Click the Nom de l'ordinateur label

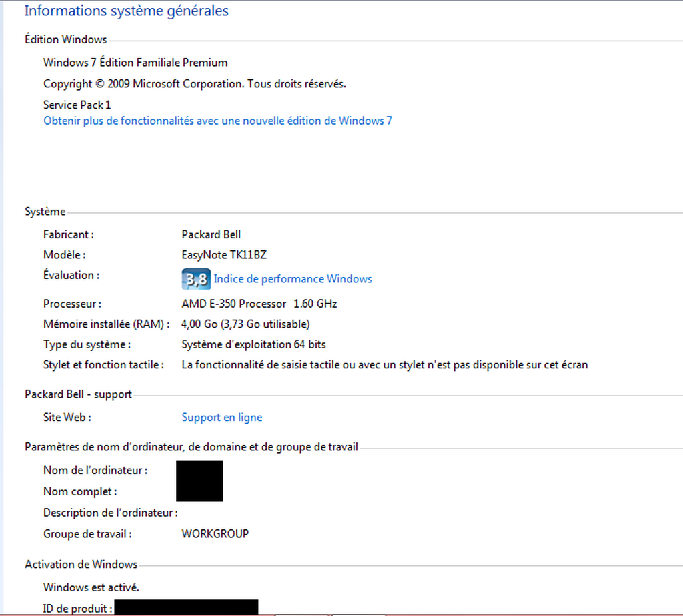(95, 471)
